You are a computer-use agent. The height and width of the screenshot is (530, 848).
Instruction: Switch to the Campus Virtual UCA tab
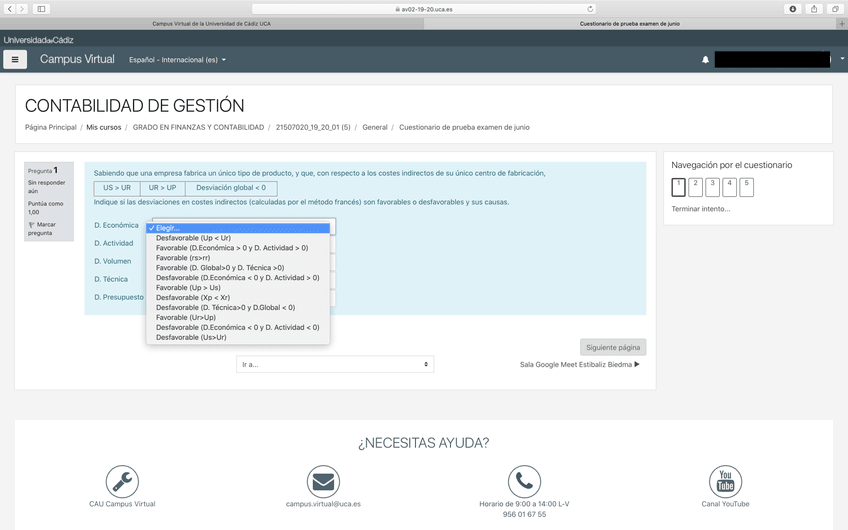(x=211, y=23)
